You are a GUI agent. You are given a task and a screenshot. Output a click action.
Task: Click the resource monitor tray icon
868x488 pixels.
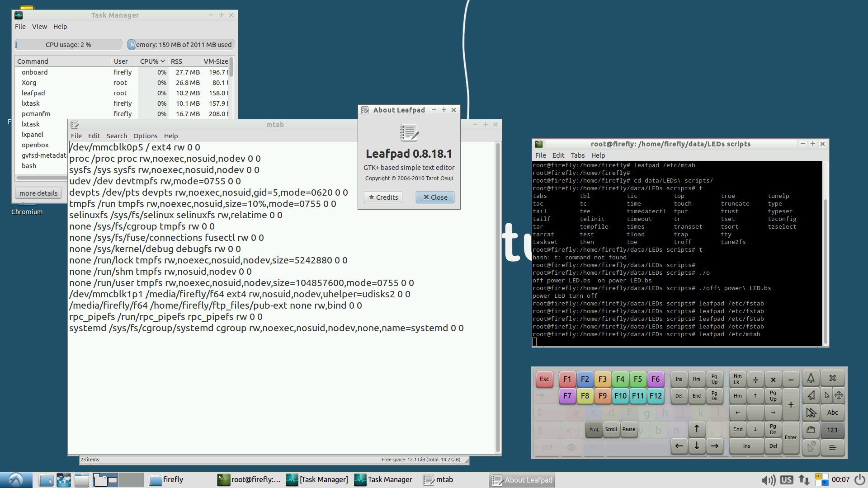point(821,480)
